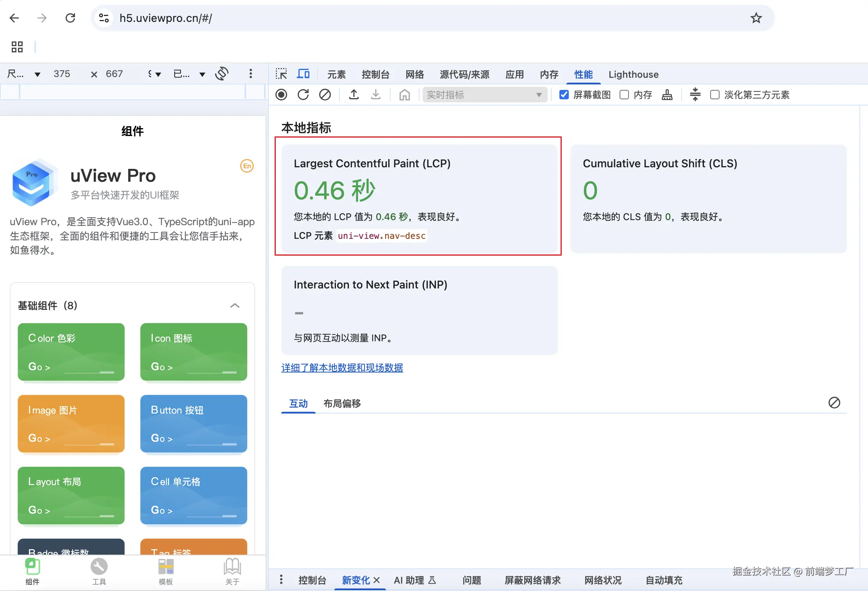Open 详细了解本地数据和现场数据 link
The image size is (868, 591).
342,368
